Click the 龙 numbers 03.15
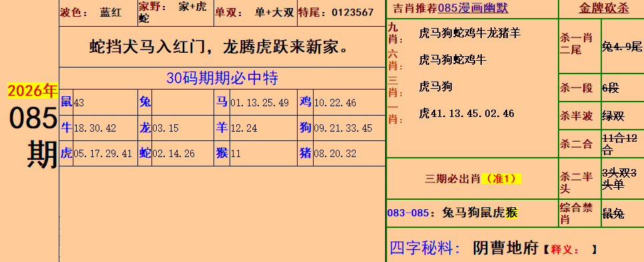The image size is (644, 262). point(166,128)
